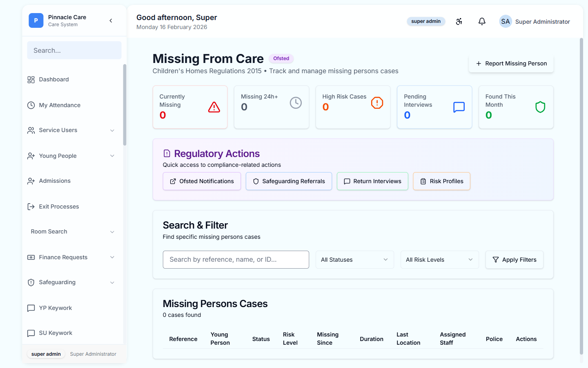The image size is (588, 368).
Task: Open the accessibility options icon
Action: point(459,21)
